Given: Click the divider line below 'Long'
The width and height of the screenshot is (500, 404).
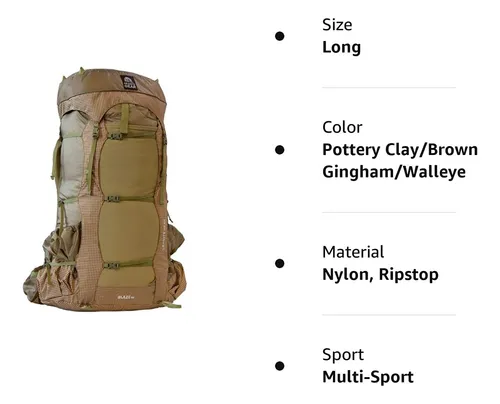Looking at the screenshot, I should (x=389, y=88).
